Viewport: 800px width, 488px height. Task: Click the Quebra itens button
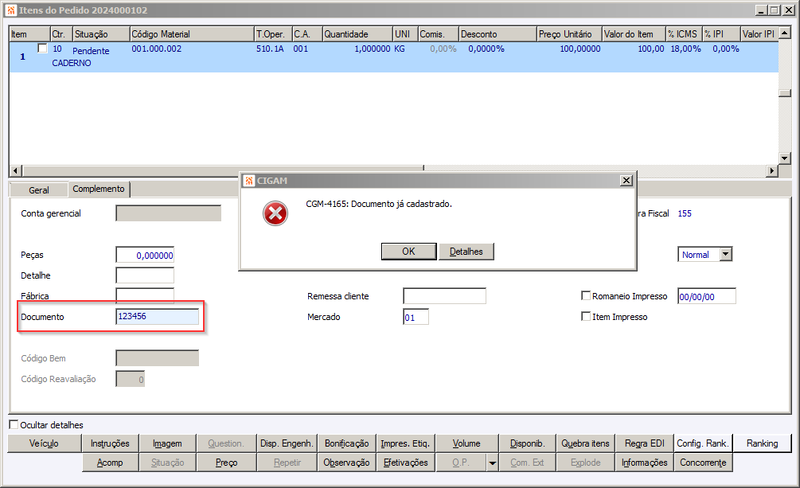[x=585, y=444]
